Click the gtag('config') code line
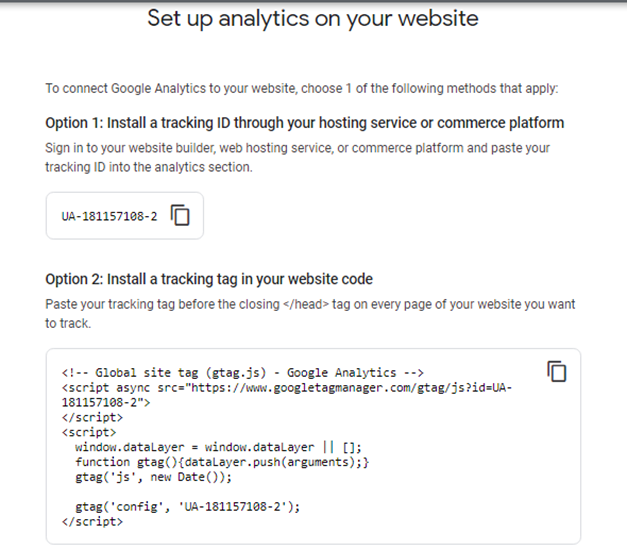This screenshot has width=634, height=549. 188,507
